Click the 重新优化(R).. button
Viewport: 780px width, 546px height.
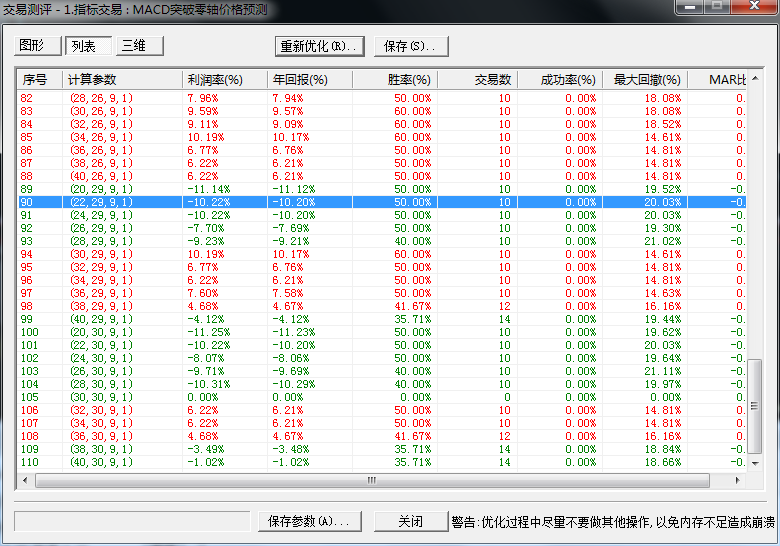pos(320,46)
